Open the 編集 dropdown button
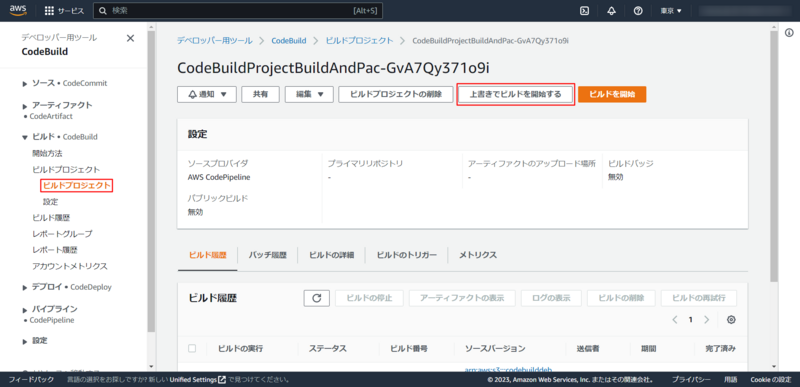The image size is (800, 387). tap(309, 94)
